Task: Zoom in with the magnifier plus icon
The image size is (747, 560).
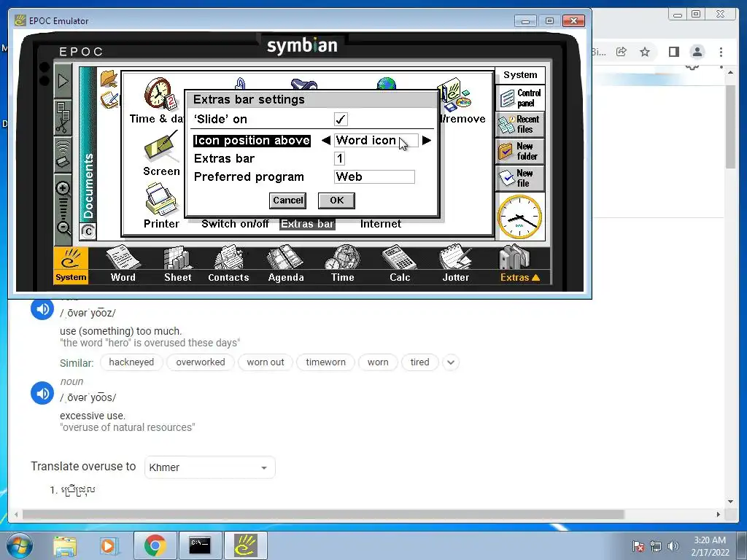Action: point(63,190)
